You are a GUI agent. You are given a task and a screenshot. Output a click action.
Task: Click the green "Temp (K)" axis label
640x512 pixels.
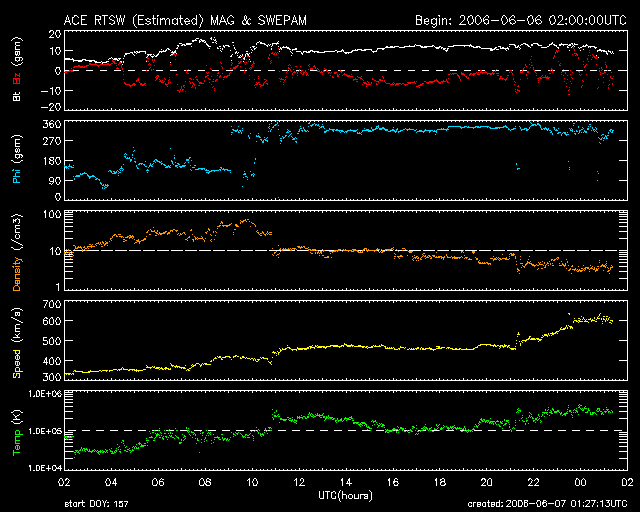pos(17,432)
